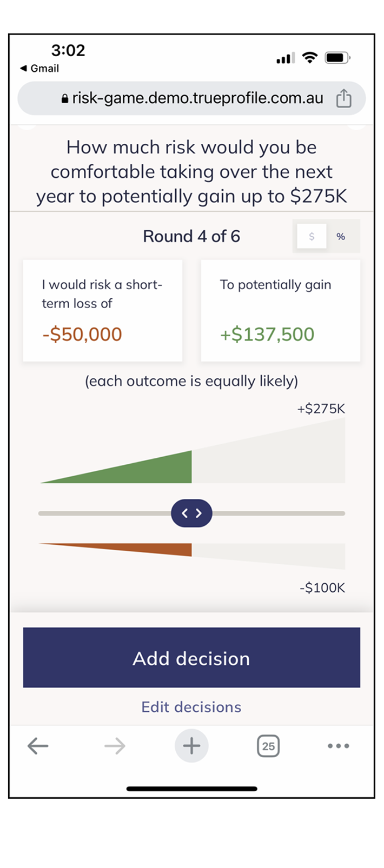Switch display to dollar mode

point(312,237)
